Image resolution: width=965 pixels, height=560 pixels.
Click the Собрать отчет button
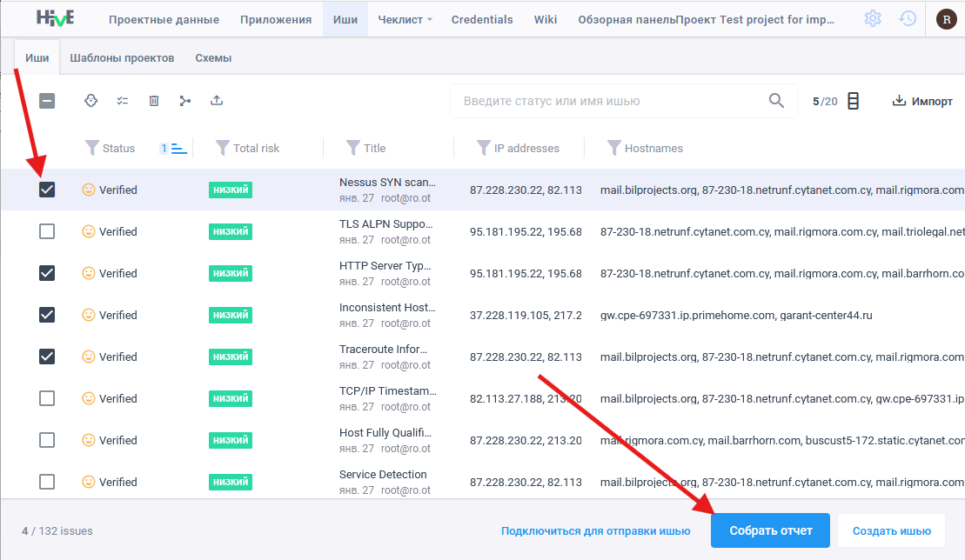pyautogui.click(x=770, y=530)
